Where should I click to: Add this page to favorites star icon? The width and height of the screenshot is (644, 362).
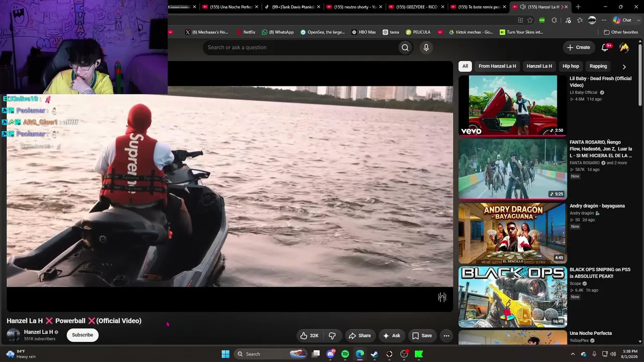pos(530,20)
